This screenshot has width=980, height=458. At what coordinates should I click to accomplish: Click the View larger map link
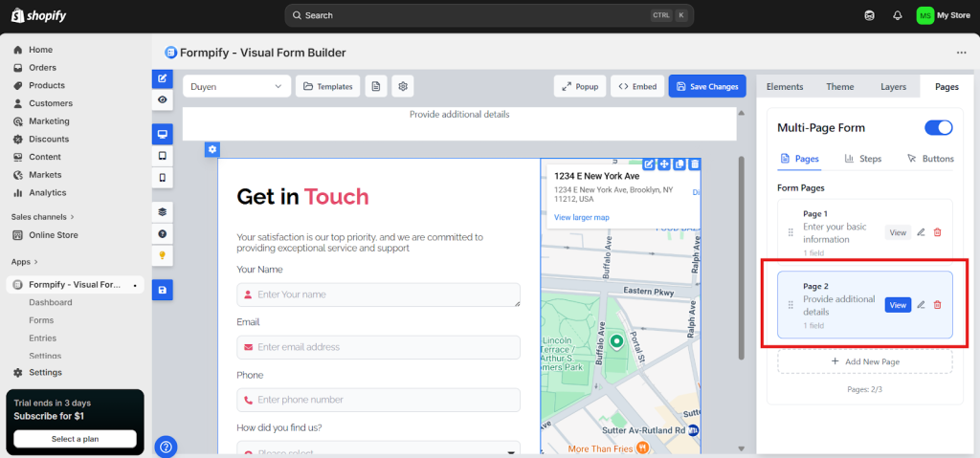(x=581, y=217)
